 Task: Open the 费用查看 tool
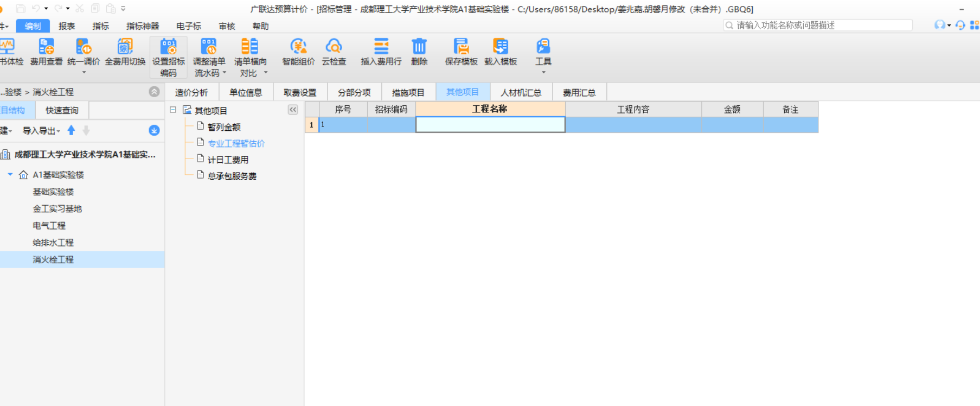[x=46, y=53]
